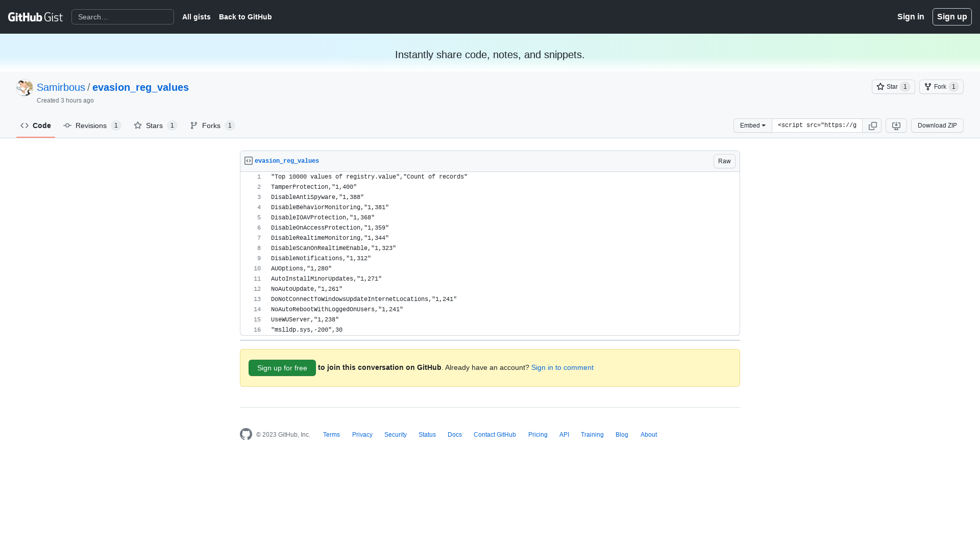Click the Sign up button in header
Screen dimensions: 980x551
pos(952,17)
